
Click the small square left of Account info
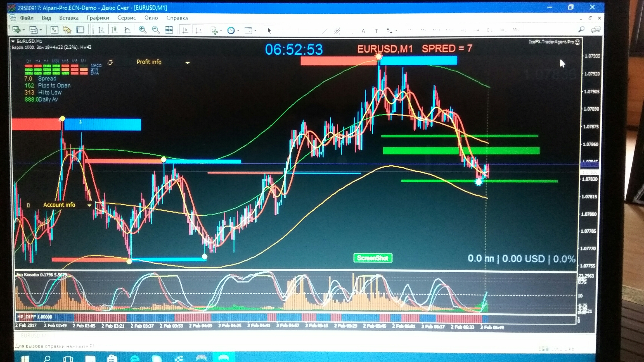28,205
